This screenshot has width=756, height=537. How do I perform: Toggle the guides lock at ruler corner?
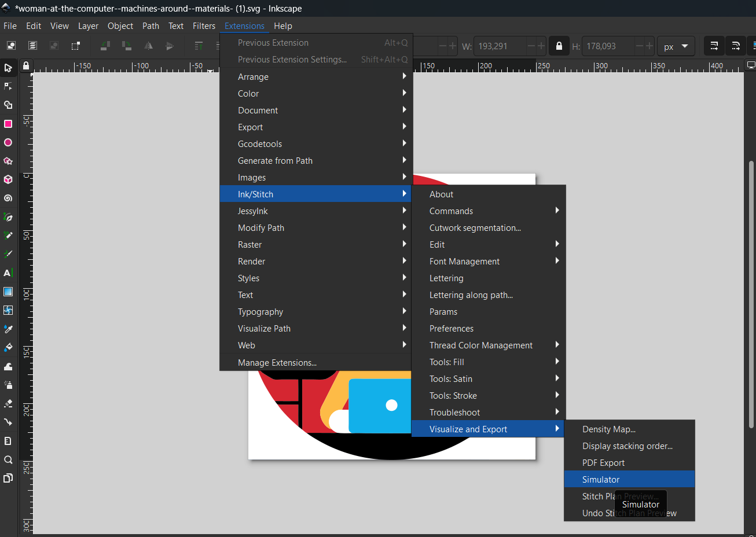[25, 66]
